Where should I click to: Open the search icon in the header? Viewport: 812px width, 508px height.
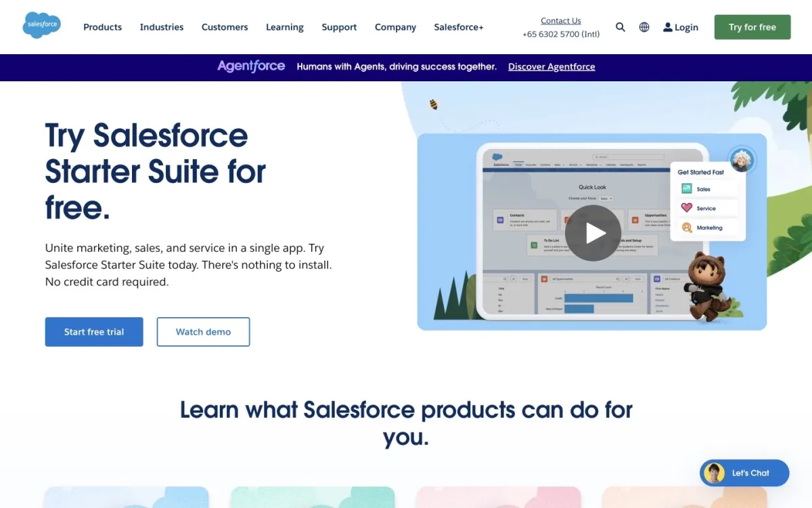(x=621, y=27)
